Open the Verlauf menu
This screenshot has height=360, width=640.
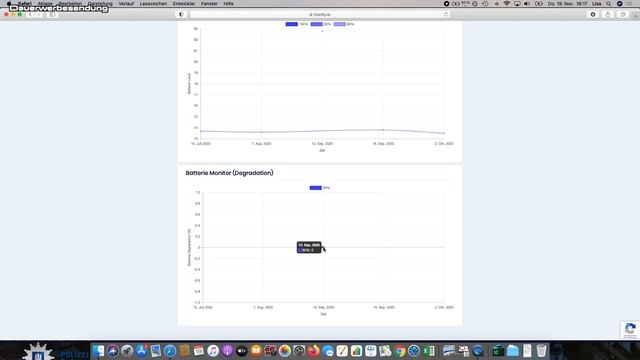pos(126,4)
